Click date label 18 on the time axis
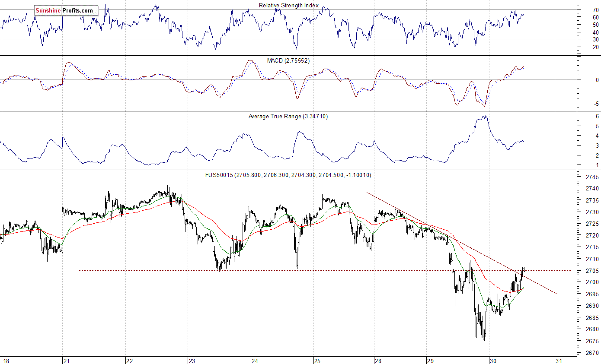 coord(5,361)
